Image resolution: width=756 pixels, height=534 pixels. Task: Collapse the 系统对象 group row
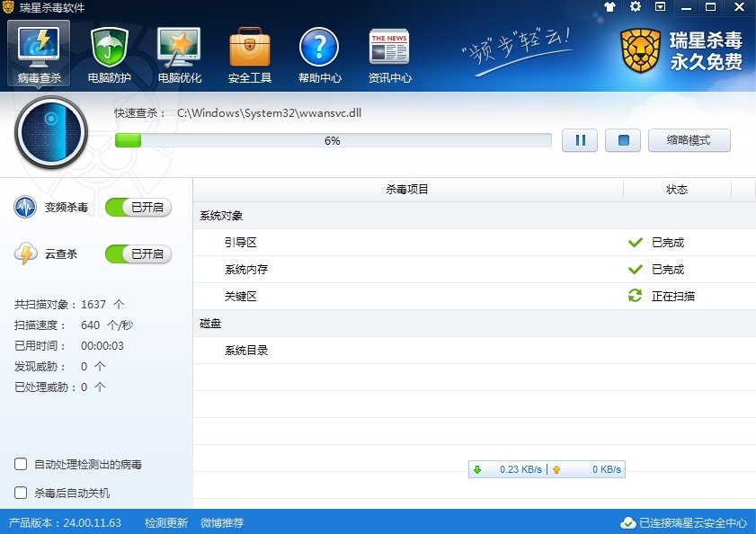point(221,216)
